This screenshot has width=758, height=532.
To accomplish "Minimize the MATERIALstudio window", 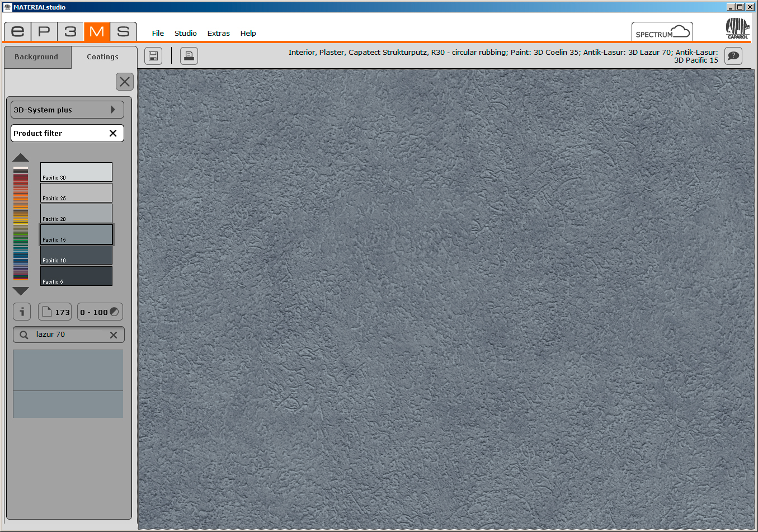I will pyautogui.click(x=731, y=7).
